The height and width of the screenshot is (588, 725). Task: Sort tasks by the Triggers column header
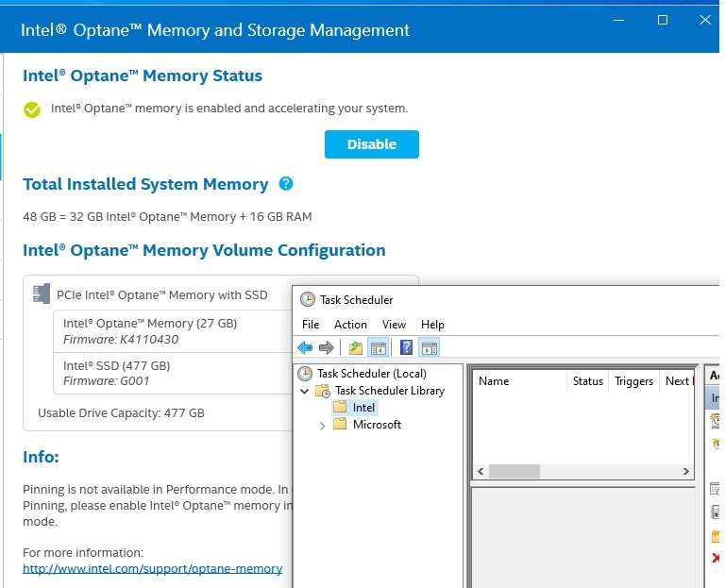(633, 381)
